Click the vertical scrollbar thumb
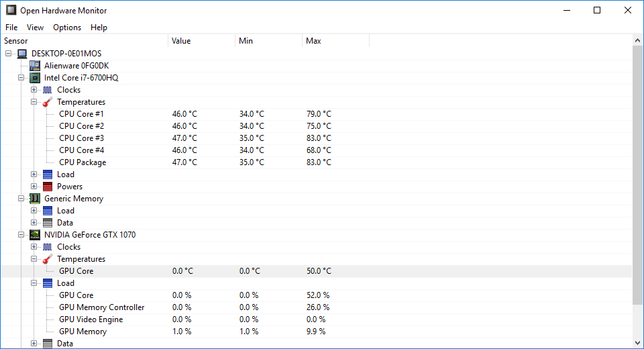This screenshot has height=349, width=644. [637, 175]
